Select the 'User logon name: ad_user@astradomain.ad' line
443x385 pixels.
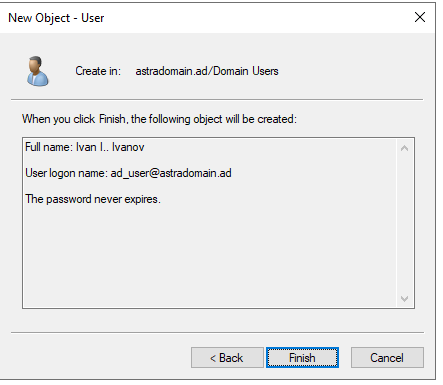click(x=128, y=173)
